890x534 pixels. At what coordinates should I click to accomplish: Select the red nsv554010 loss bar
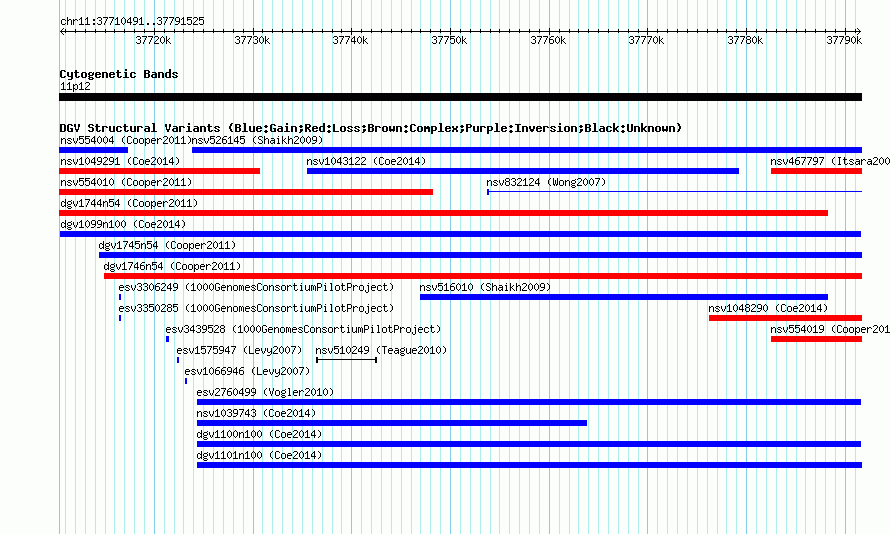coord(246,192)
